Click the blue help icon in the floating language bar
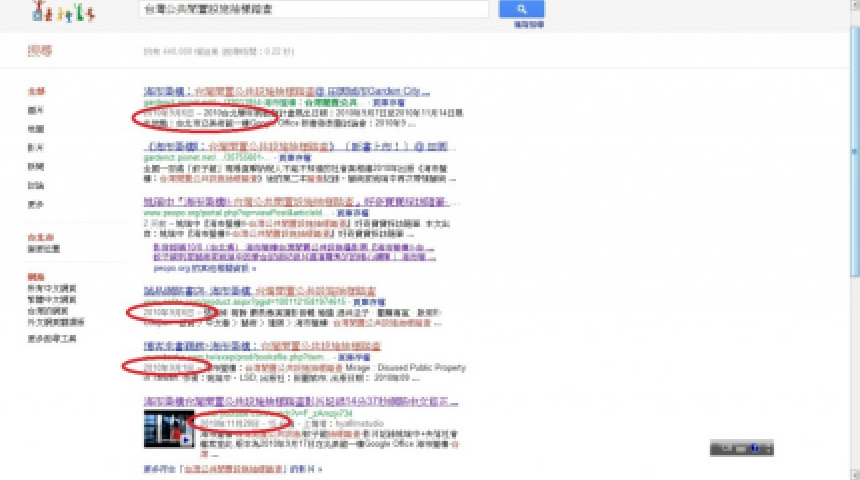 click(754, 448)
